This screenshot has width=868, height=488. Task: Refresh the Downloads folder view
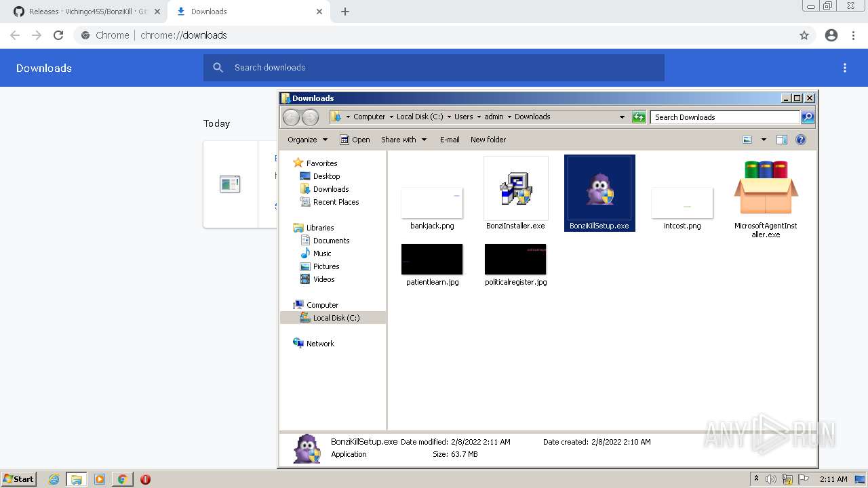639,117
